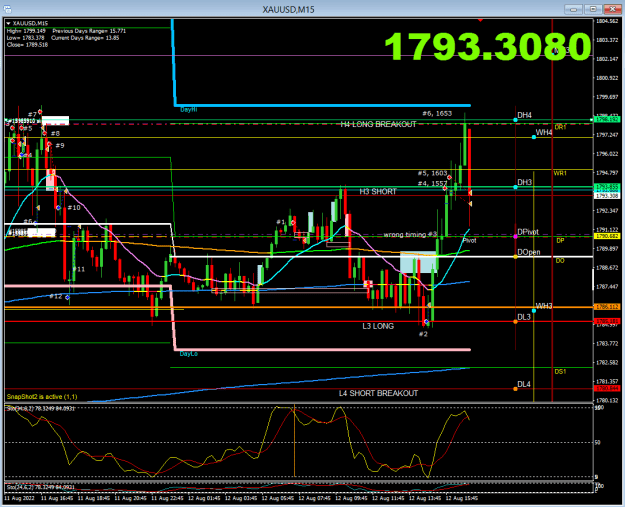Expand the XAUUSD,M15 chart dropdown triangle
625x507 pixels.
point(8,24)
